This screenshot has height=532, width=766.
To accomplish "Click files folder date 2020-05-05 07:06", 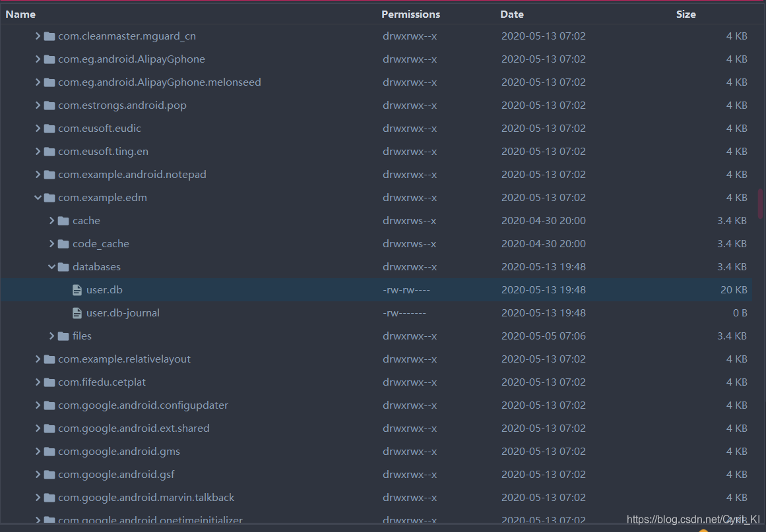I will [543, 336].
